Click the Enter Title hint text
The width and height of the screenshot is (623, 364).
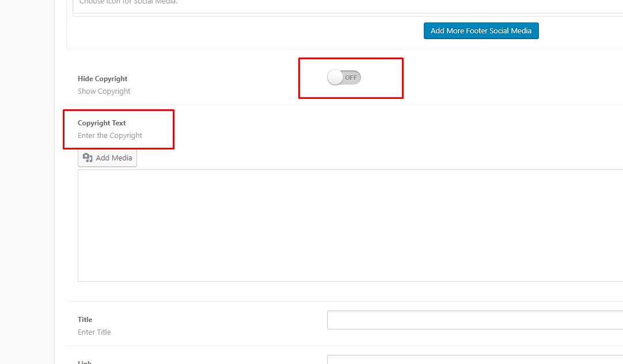94,332
